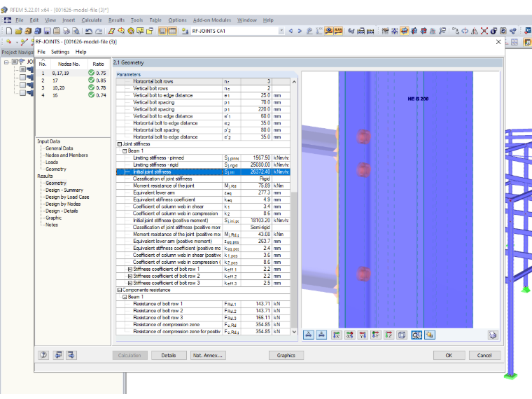Expand Stiffness coefficient of bolt row 3
532x399 pixels.
click(x=130, y=283)
